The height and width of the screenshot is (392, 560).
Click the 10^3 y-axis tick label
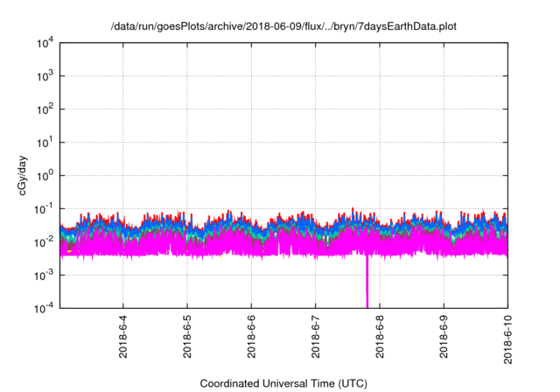click(x=45, y=76)
